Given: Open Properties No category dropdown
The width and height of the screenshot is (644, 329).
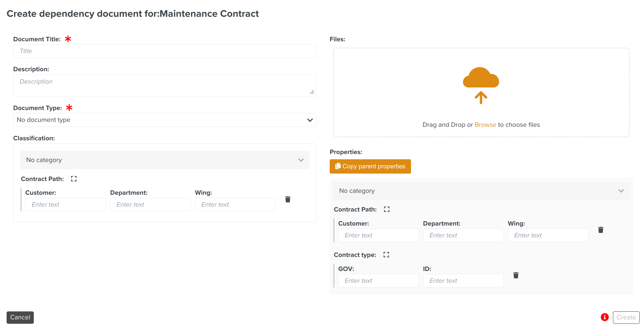Looking at the screenshot, I should [x=481, y=191].
